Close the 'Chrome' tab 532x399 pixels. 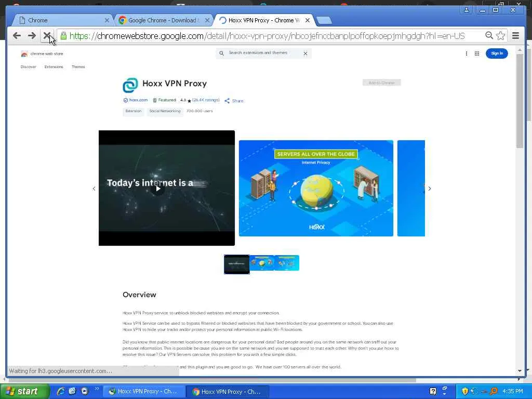107,20
